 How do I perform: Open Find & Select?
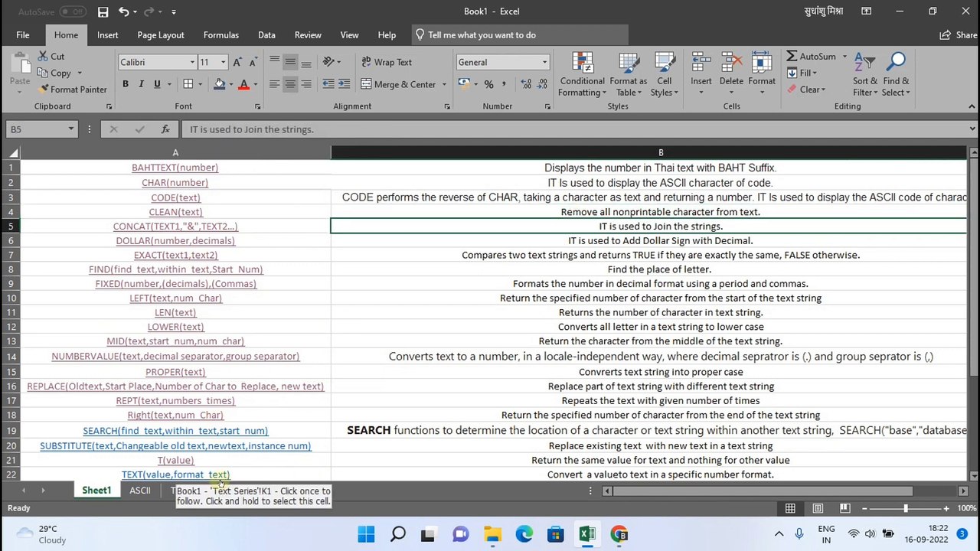tap(896, 75)
